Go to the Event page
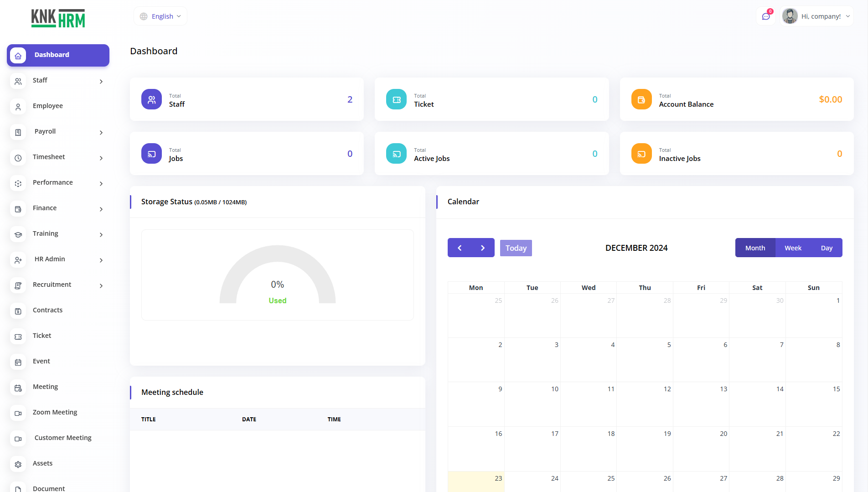The image size is (868, 492). [41, 361]
